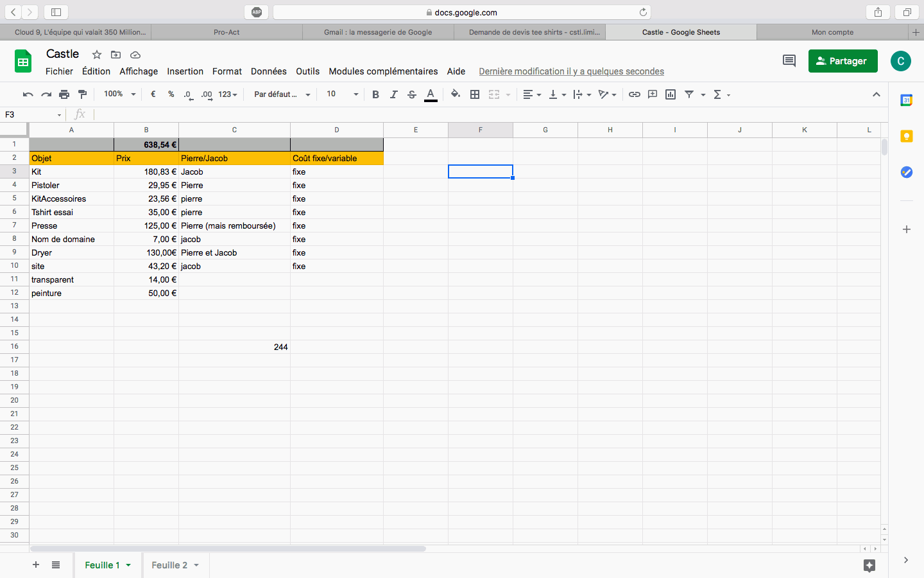The width and height of the screenshot is (924, 578).
Task: Click the undo arrow icon
Action: [x=28, y=94]
